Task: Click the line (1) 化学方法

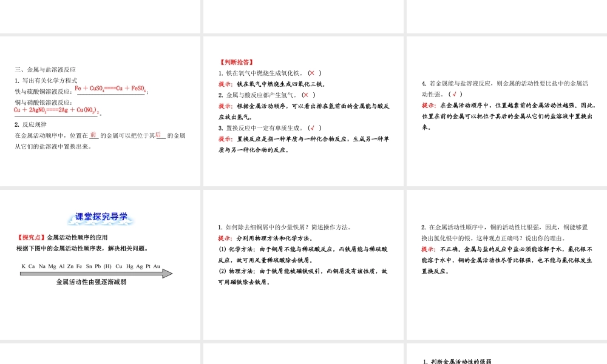Action: click(303, 255)
